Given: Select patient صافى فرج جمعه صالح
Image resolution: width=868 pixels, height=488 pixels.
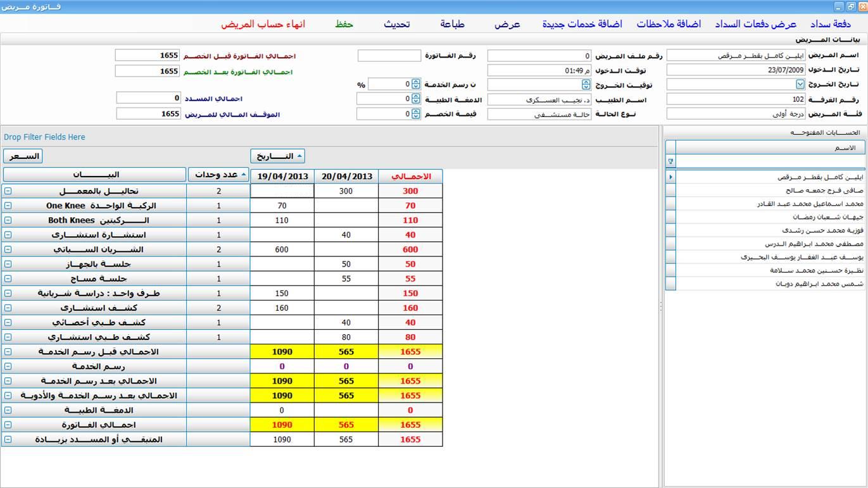Looking at the screenshot, I should 770,190.
